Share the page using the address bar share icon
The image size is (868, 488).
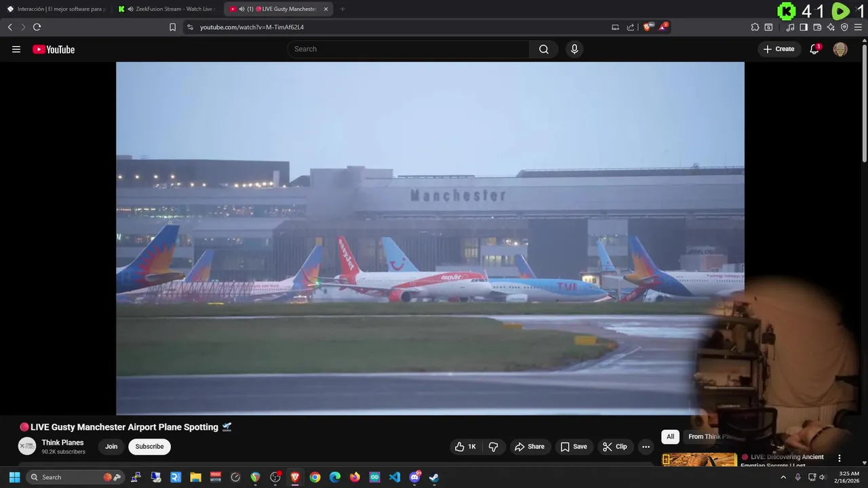(x=631, y=27)
